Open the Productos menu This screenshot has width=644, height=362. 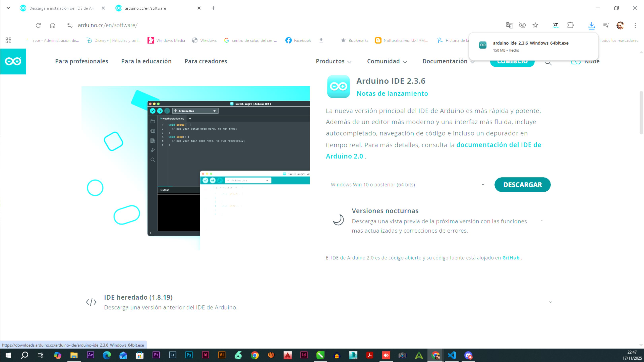(334, 61)
